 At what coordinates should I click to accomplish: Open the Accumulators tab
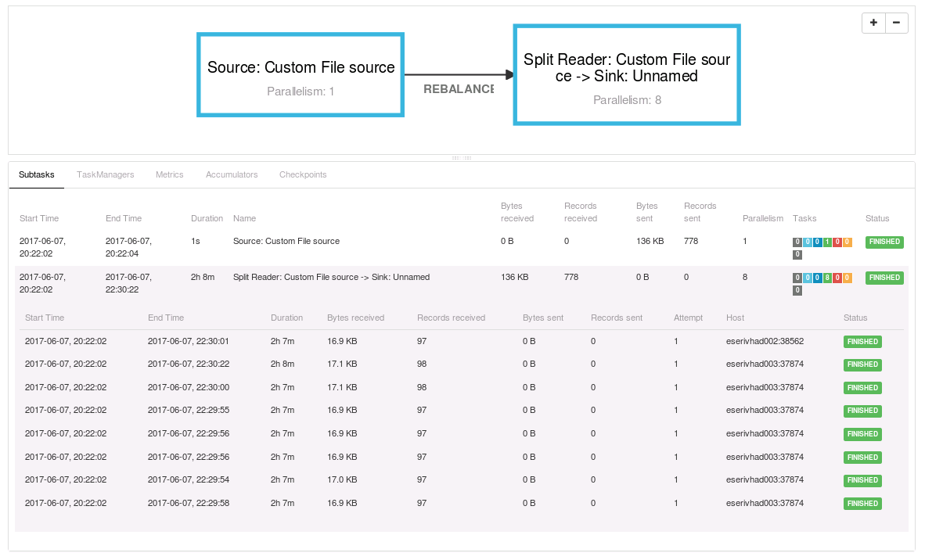pos(232,175)
